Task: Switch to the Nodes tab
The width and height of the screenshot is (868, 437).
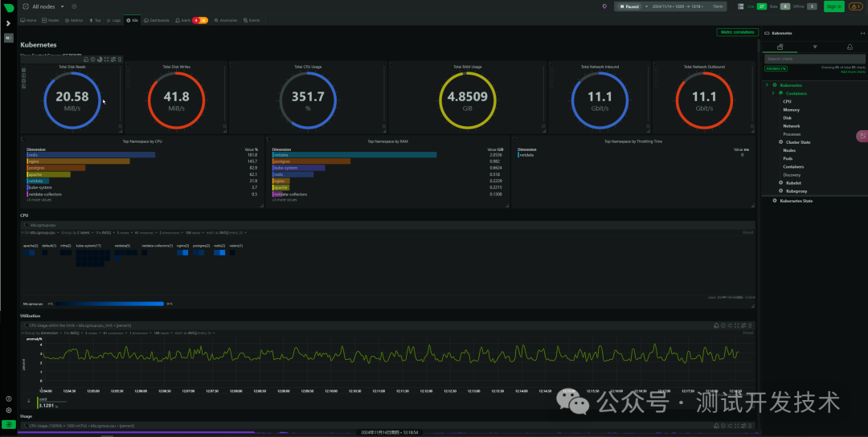Action: point(51,20)
